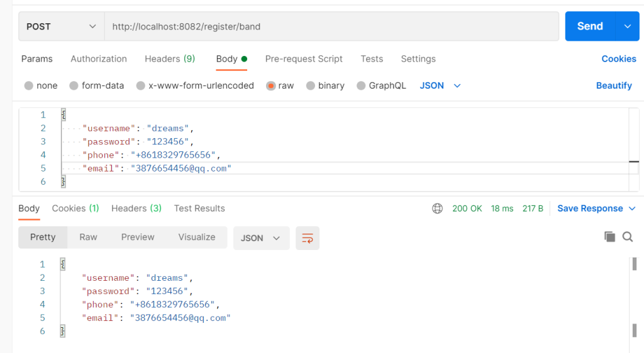The height and width of the screenshot is (353, 644).
Task: Open the Cookies link
Action: [619, 59]
